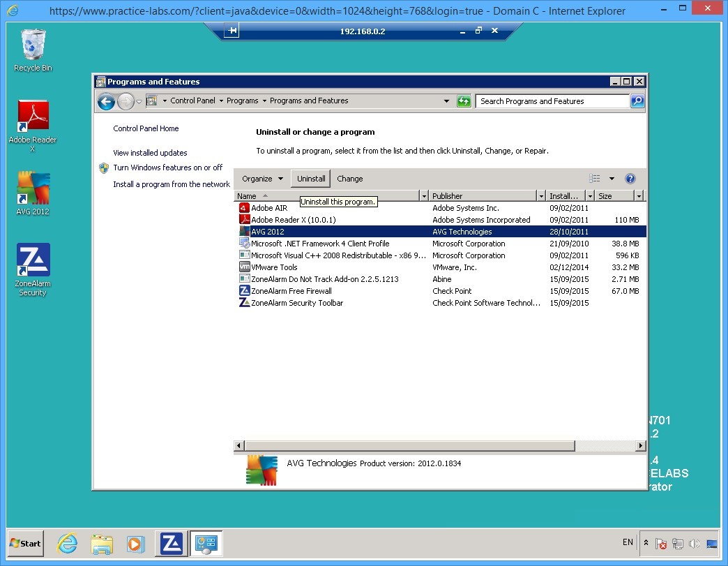728x566 pixels.
Task: Click the Programs breadcrumb in the path bar
Action: point(243,100)
